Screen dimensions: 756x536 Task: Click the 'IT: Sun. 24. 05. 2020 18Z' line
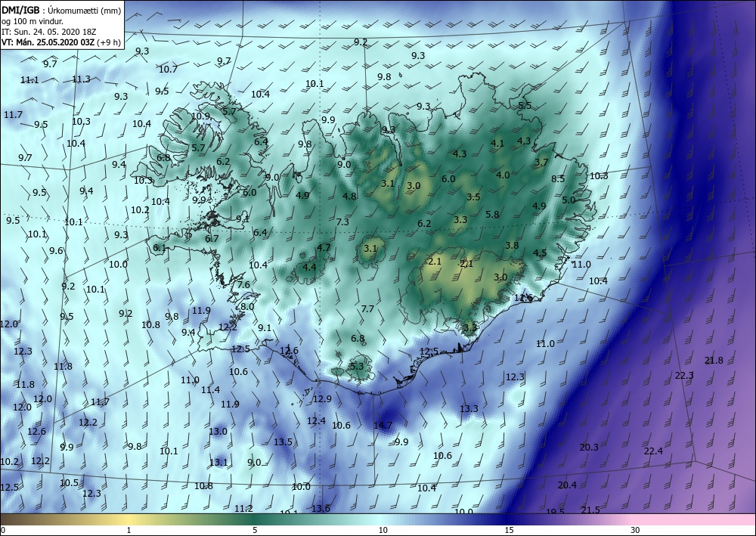[x=47, y=32]
